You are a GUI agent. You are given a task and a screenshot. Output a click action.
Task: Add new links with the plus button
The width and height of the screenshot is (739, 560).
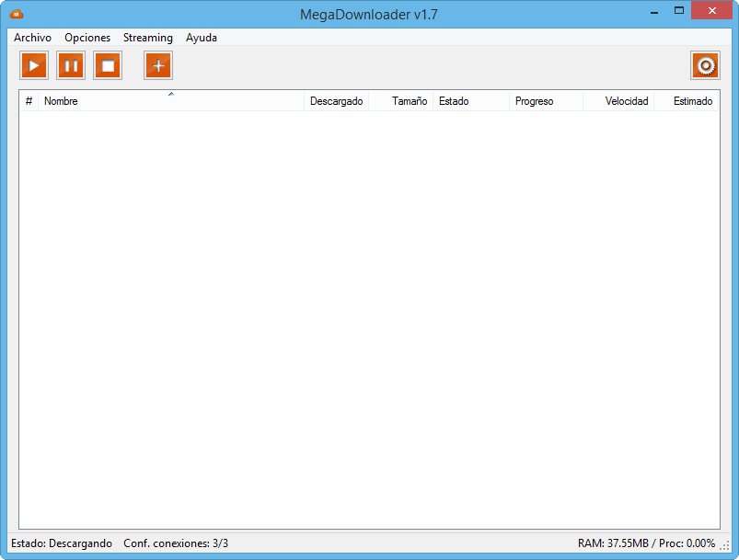[x=158, y=65]
